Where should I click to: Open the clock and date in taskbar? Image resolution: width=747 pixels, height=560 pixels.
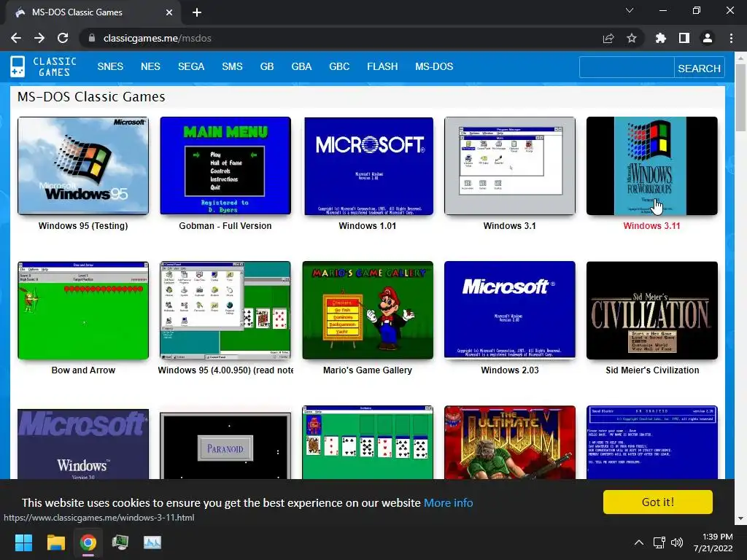coord(713,542)
